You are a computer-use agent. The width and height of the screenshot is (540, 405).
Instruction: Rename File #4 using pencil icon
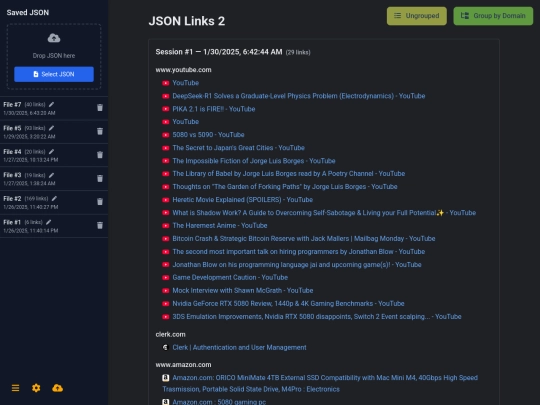pyautogui.click(x=51, y=152)
